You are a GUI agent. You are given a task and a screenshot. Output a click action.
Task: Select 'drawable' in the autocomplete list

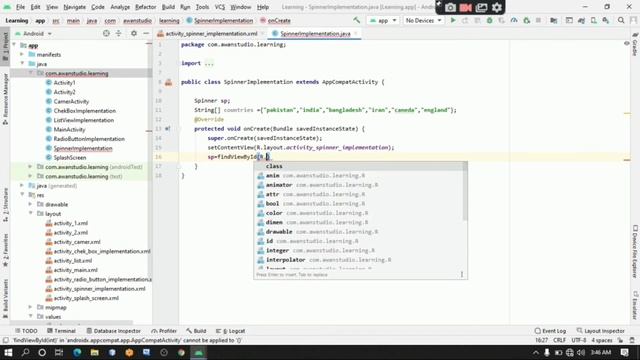coord(360,231)
